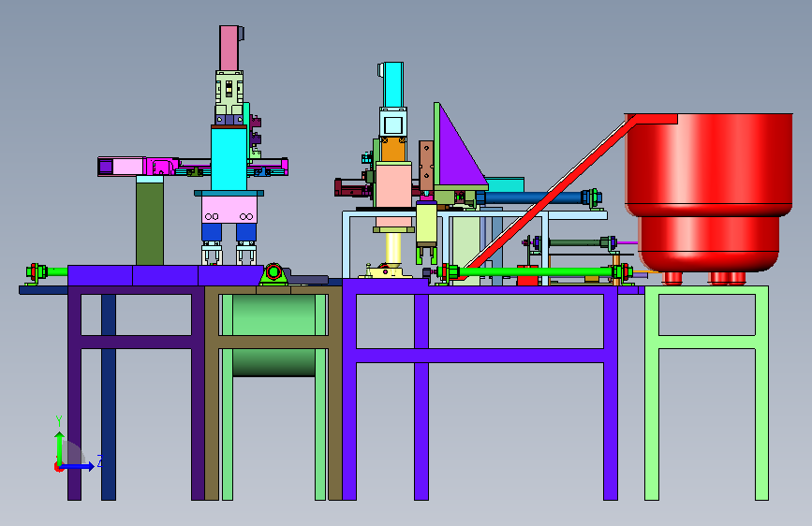Click the orange block in middle unit
Image resolution: width=812 pixels, height=526 pixels.
pyautogui.click(x=392, y=149)
